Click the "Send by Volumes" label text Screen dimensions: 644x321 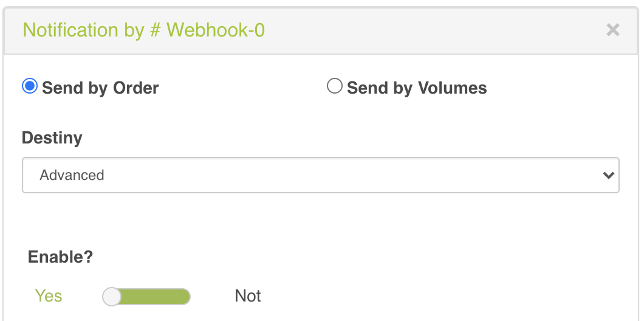tap(417, 88)
